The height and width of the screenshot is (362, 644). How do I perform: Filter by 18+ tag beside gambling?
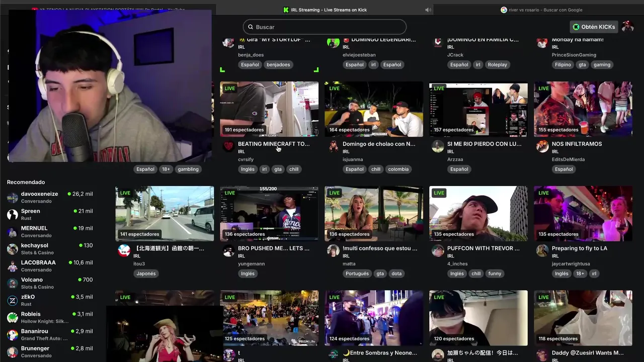(x=166, y=169)
